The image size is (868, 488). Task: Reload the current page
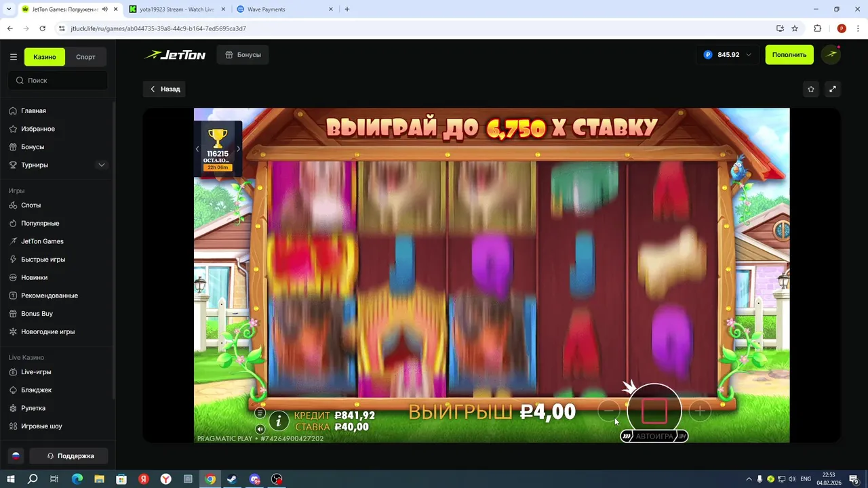pos(42,28)
